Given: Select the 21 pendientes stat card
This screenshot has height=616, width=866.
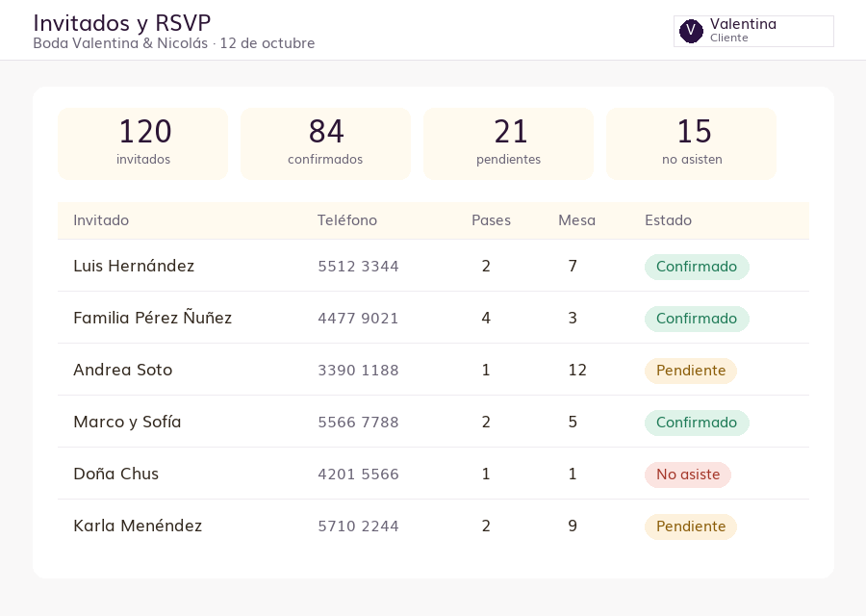Looking at the screenshot, I should (x=509, y=143).
